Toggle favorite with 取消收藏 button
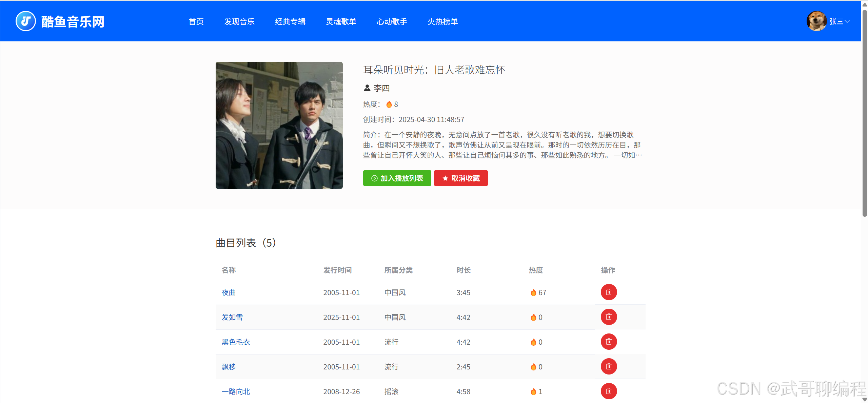868x403 pixels. point(461,178)
